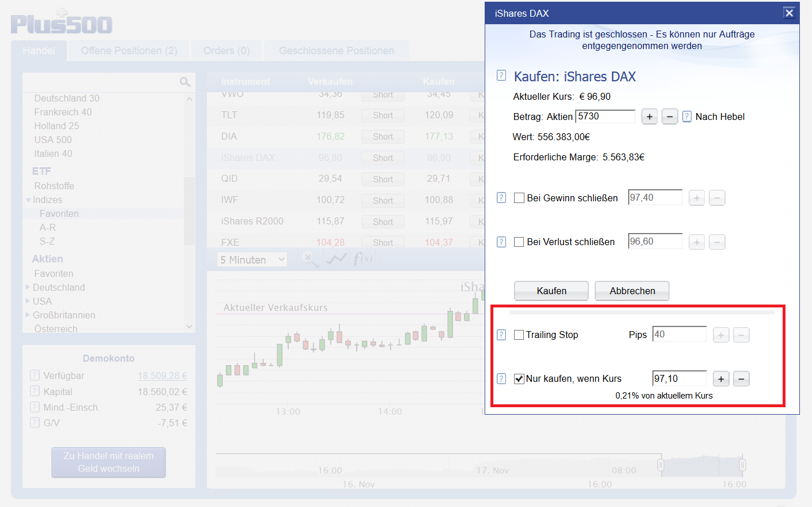Click the Bei Gewinn schließen value field 97,40
This screenshot has height=507, width=812.
[655, 197]
